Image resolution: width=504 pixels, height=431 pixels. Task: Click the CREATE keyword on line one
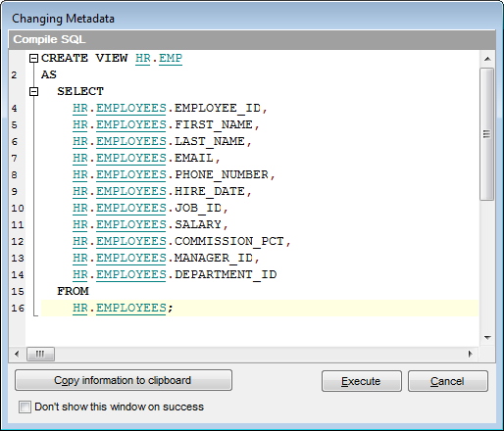[x=65, y=58]
